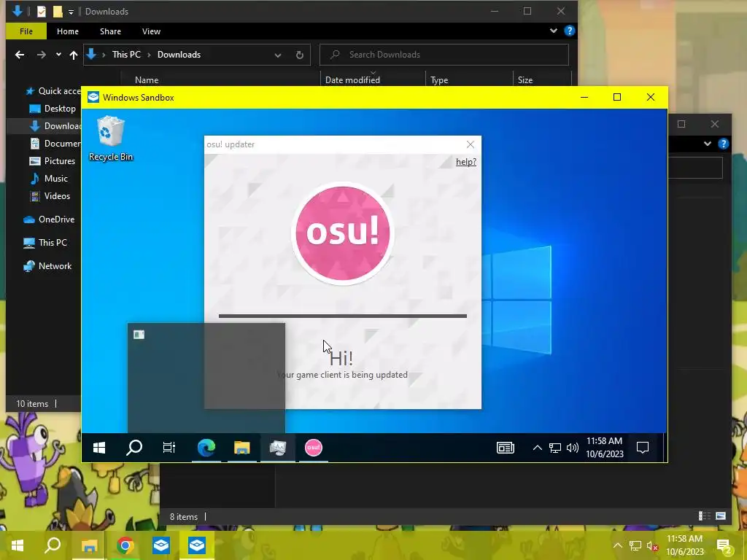Open Sandbox notification center icon
Screen dimensions: 747x560
(642, 448)
